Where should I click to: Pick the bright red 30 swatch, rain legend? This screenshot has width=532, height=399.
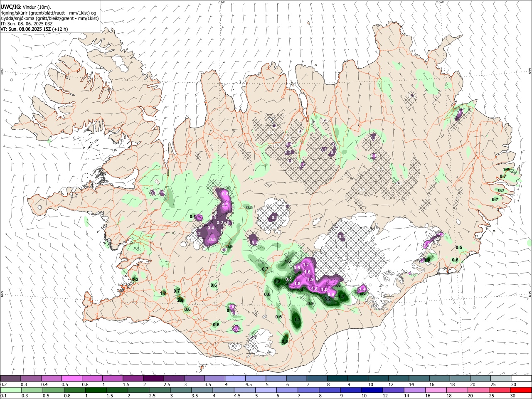[521, 390]
